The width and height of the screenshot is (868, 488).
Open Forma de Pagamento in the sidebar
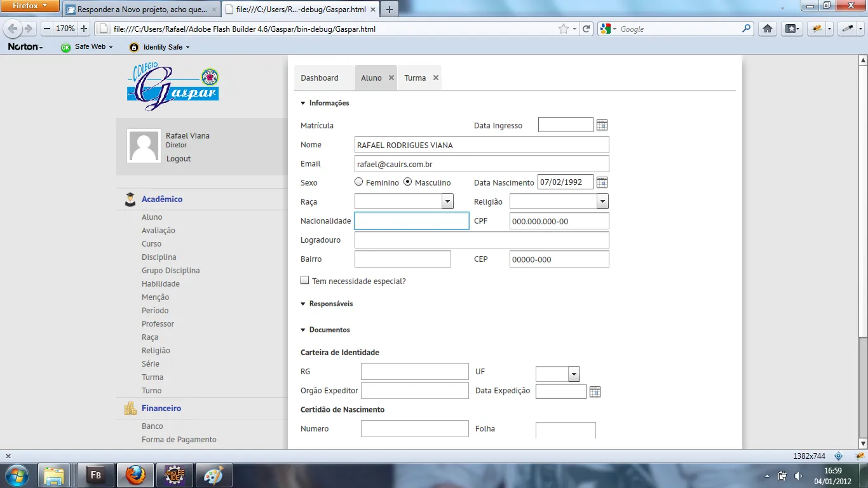tap(179, 440)
